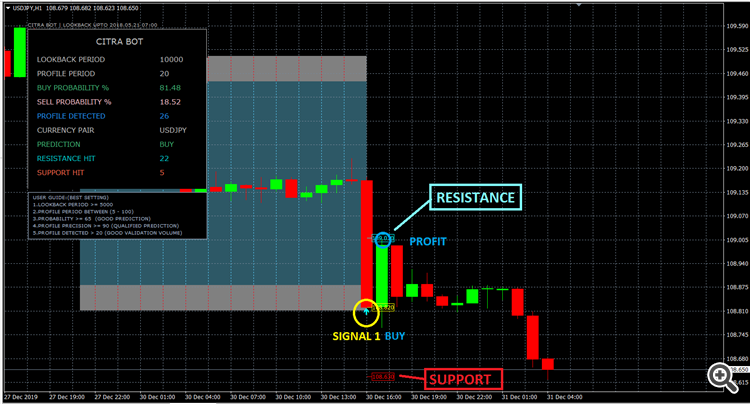This screenshot has width=750, height=404.
Task: Click the 30 Dec 04:00 time label
Action: pos(202,397)
